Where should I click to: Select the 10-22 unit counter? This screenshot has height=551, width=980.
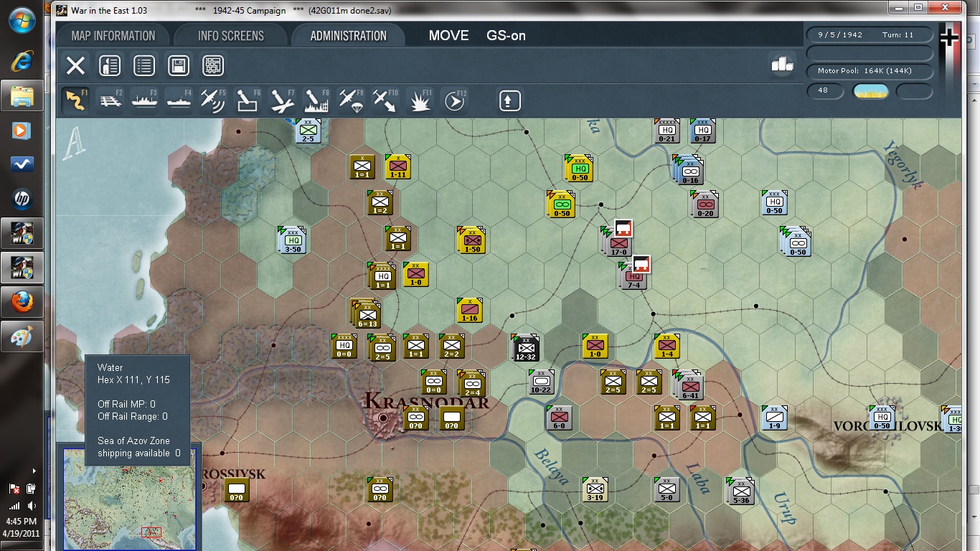(x=542, y=382)
